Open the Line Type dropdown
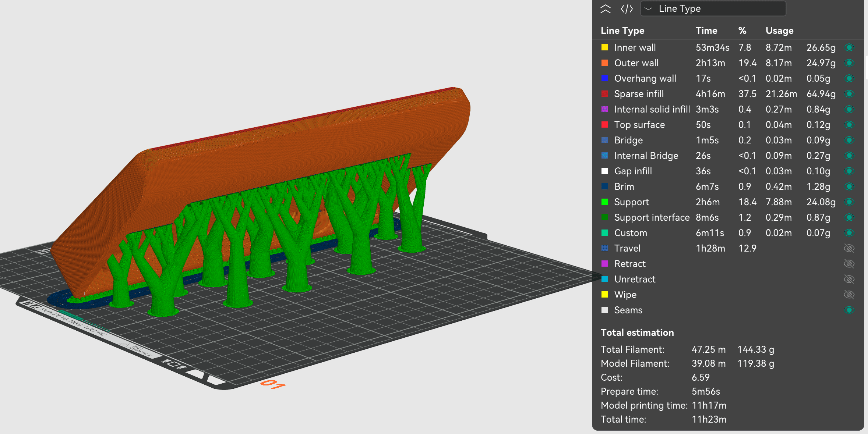The width and height of the screenshot is (868, 434). click(x=713, y=9)
